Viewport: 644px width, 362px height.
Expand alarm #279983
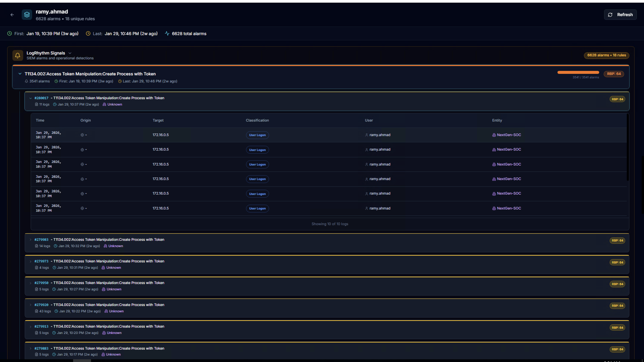point(31,240)
